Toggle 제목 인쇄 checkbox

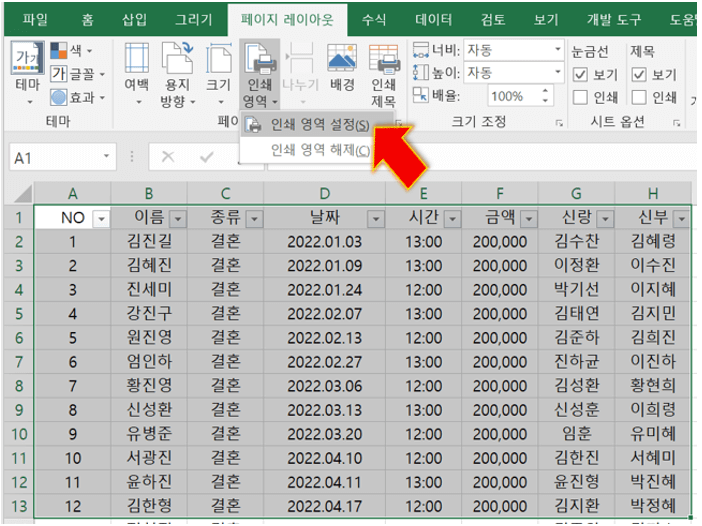tap(639, 97)
